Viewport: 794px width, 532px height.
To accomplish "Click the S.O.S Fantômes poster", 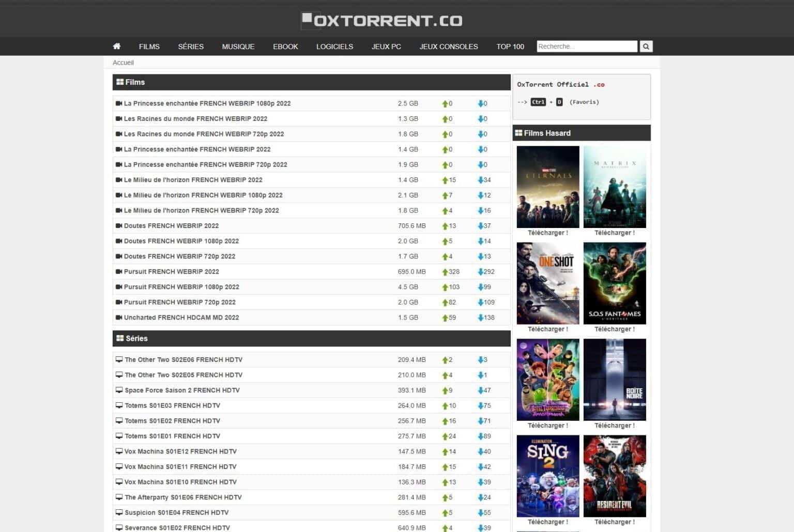I will click(x=615, y=283).
